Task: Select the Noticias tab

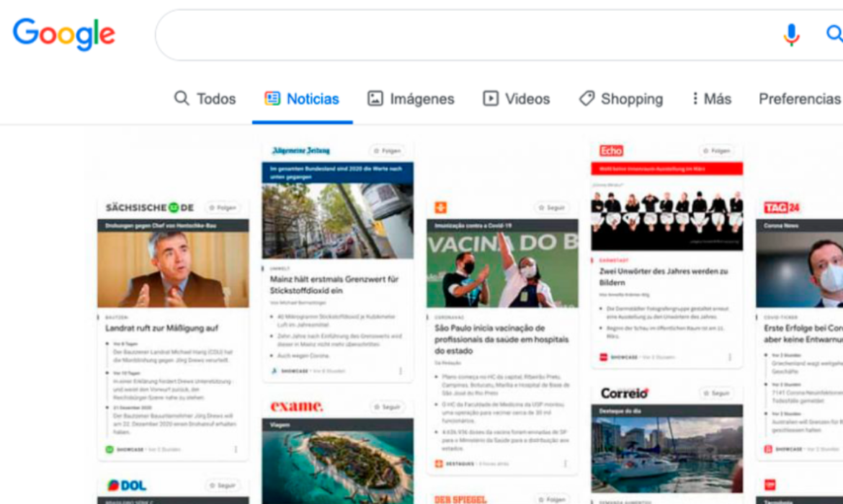Action: [302, 99]
